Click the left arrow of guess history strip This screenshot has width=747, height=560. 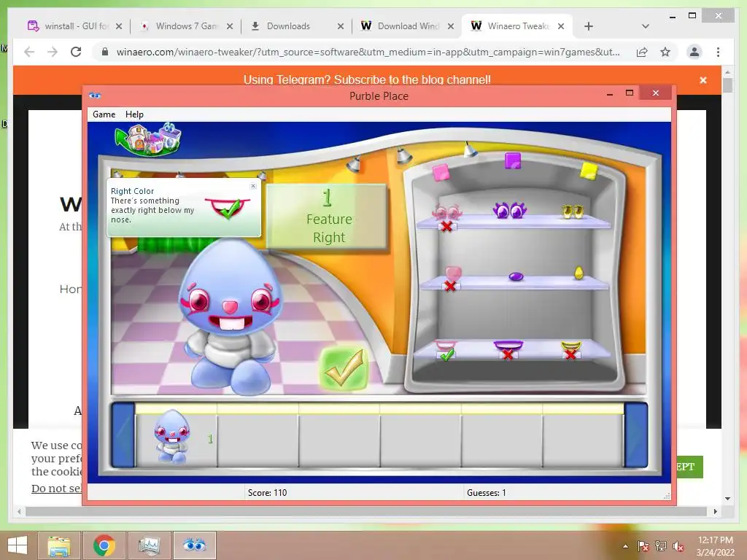[123, 435]
